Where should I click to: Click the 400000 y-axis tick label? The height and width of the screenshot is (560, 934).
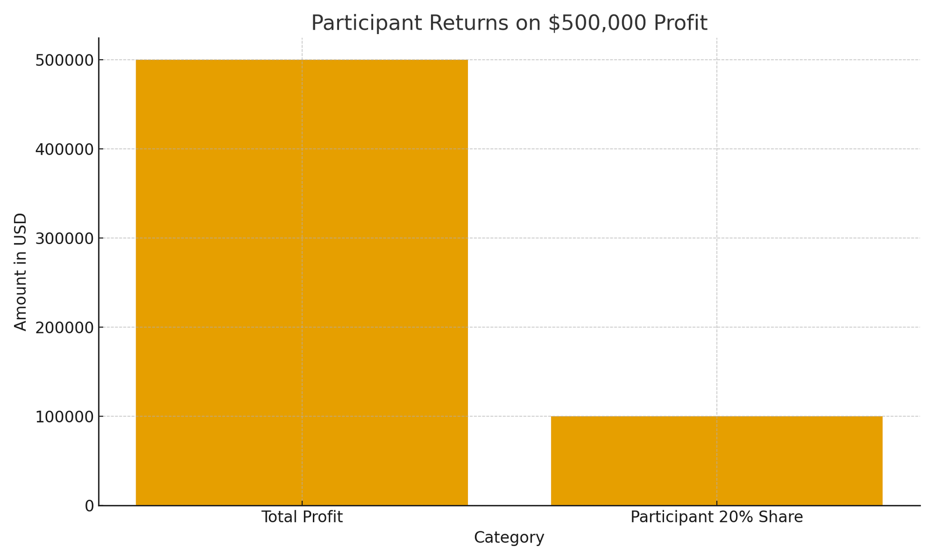point(64,149)
